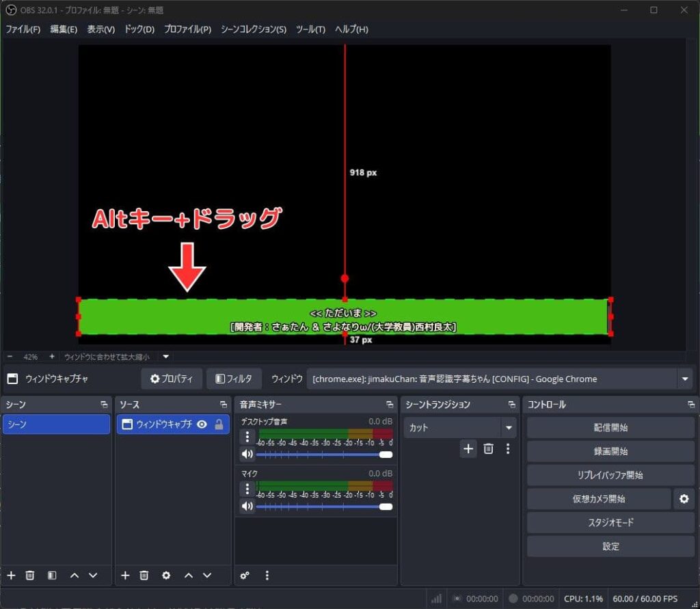Remove transition using trash icon
Image resolution: width=700 pixels, height=609 pixels.
[x=488, y=448]
